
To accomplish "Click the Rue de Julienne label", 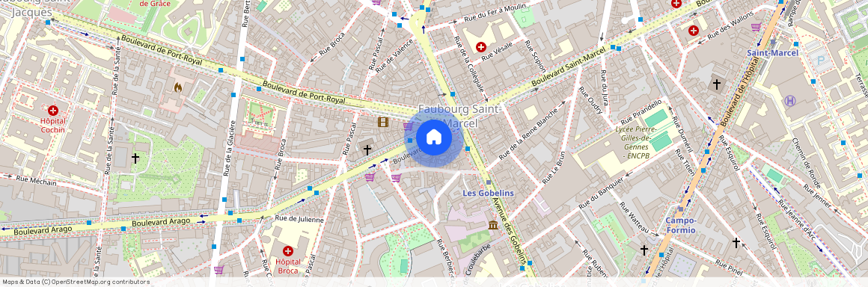I will point(299,220).
